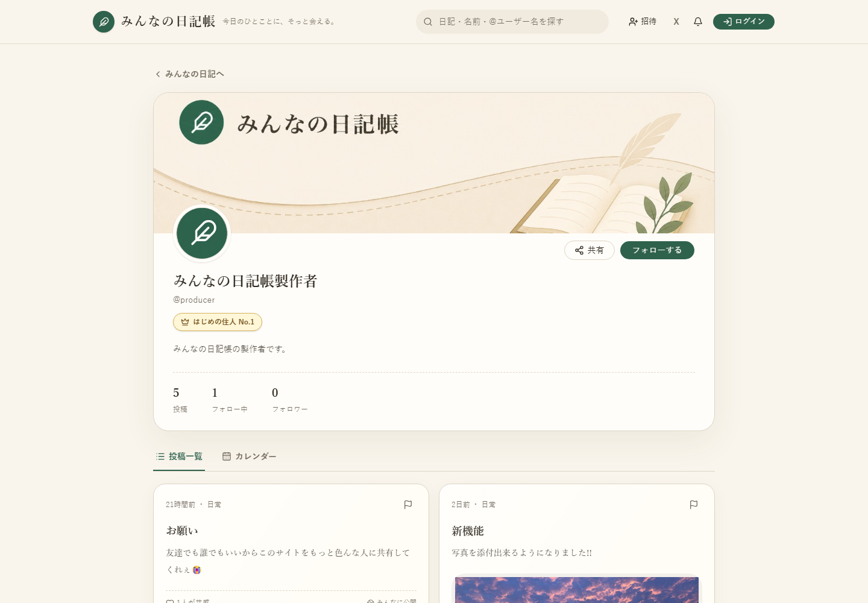
Task: Click the みんなの日記帳製作者 profile name
Action: pyautogui.click(x=245, y=281)
